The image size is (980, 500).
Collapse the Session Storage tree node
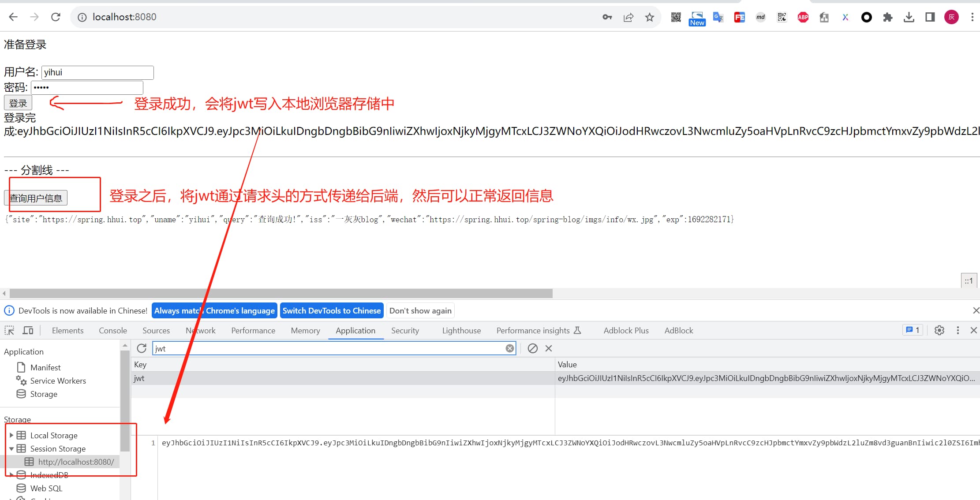click(x=11, y=448)
